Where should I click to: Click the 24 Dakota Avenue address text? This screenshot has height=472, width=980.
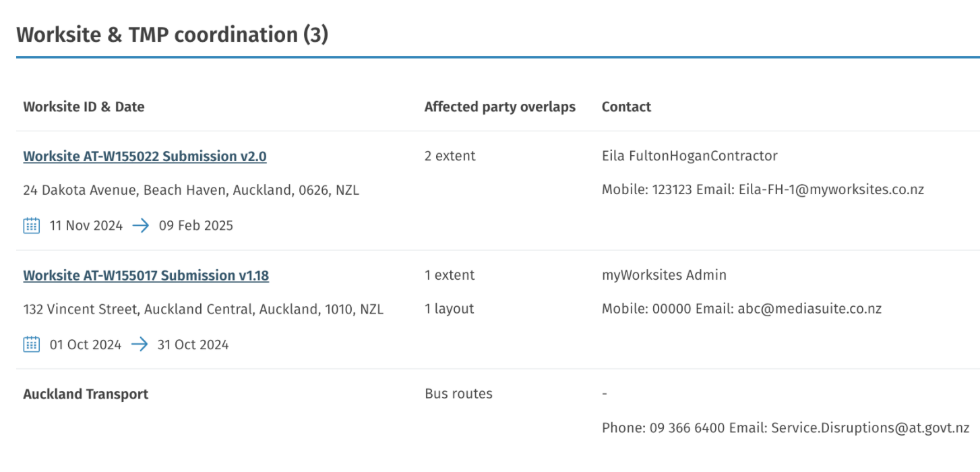[x=191, y=190]
